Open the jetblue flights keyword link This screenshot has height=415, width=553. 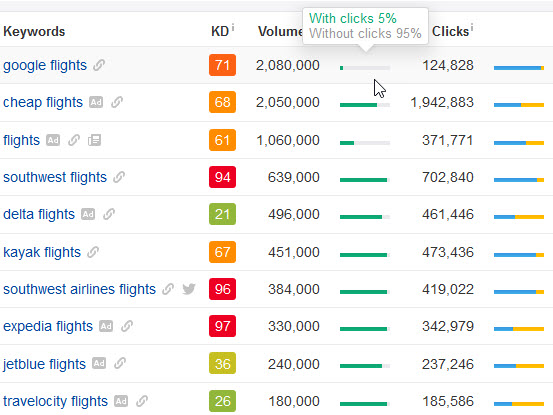44,364
